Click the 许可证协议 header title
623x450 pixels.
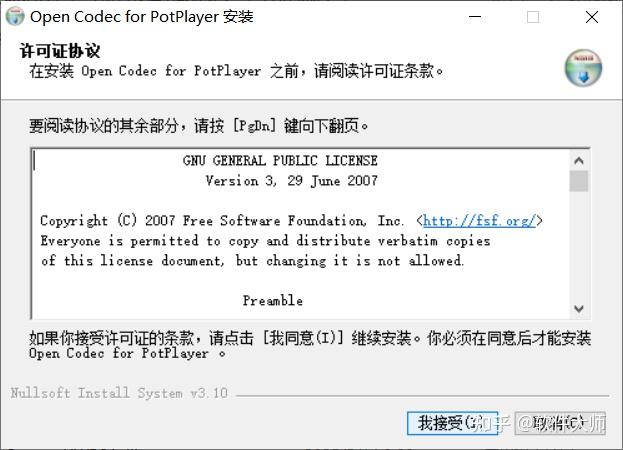pyautogui.click(x=60, y=51)
